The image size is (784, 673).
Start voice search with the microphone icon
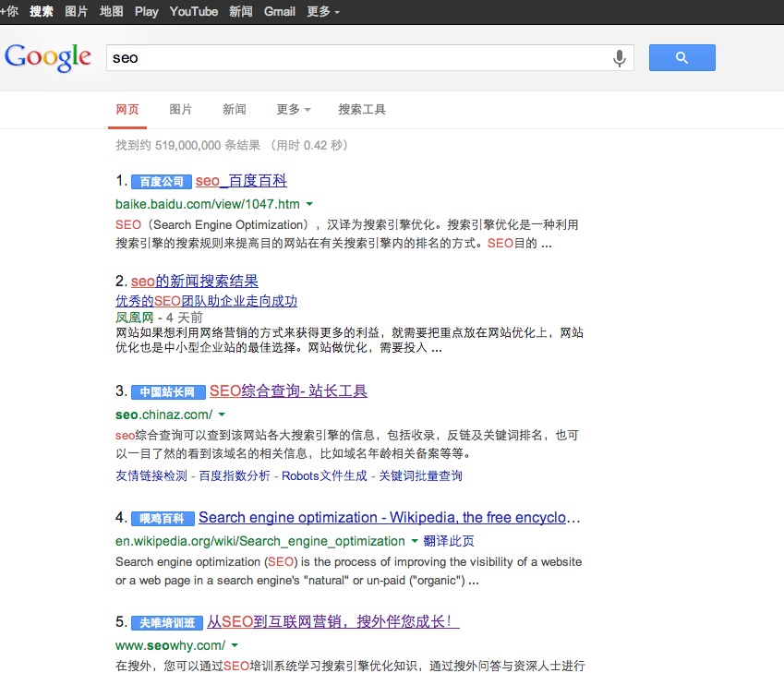pyautogui.click(x=619, y=58)
